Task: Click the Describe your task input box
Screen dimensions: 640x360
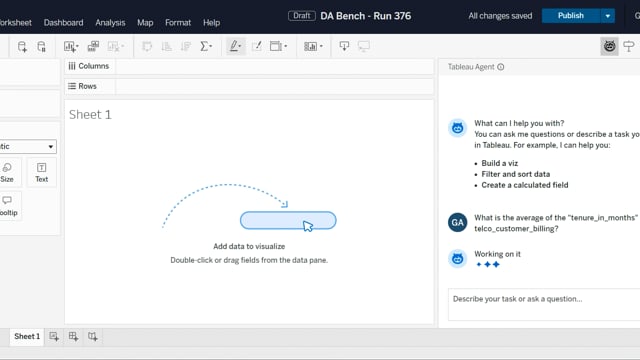Action: 544,304
